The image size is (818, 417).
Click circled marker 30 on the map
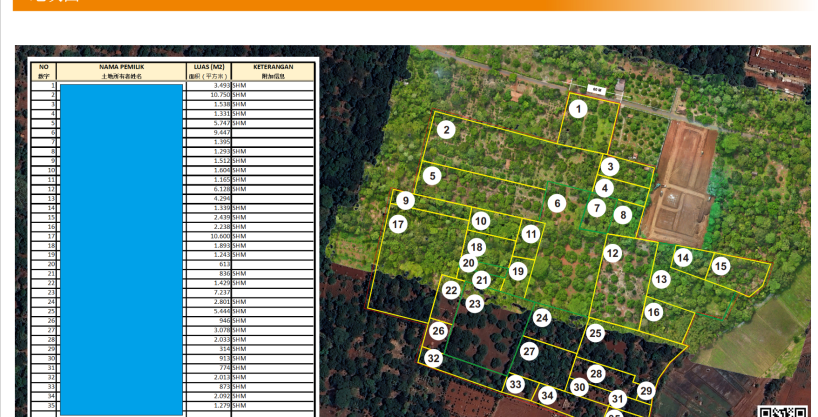[579, 387]
